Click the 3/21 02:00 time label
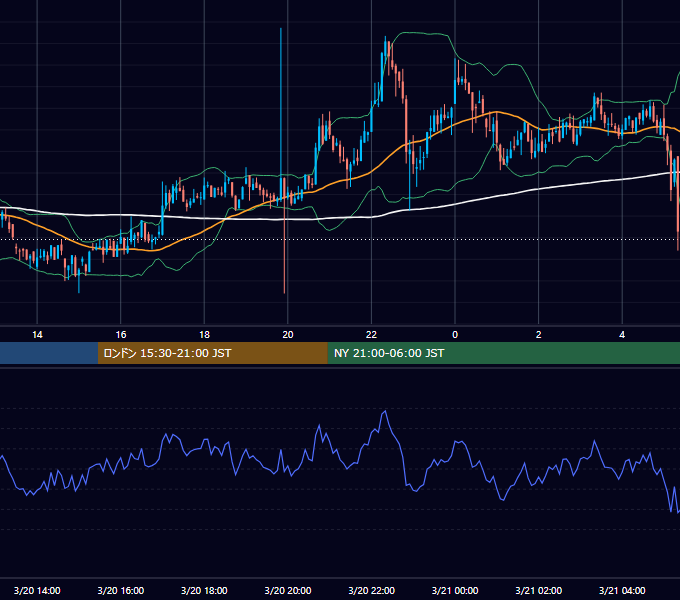The height and width of the screenshot is (600, 680). pos(539,590)
